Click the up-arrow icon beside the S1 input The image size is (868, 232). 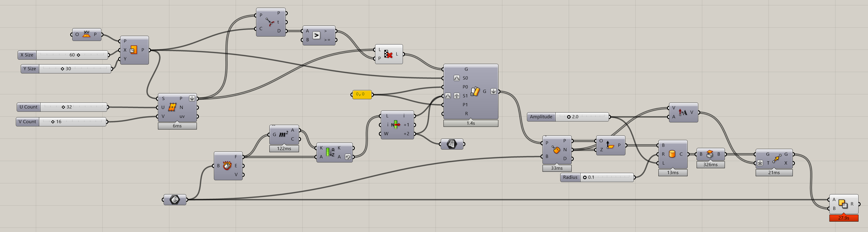pos(456,96)
